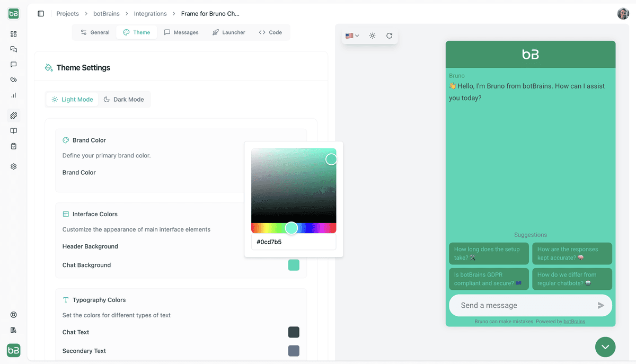Toggle the sidebar panel icon
Image resolution: width=636 pixels, height=364 pixels.
41,14
